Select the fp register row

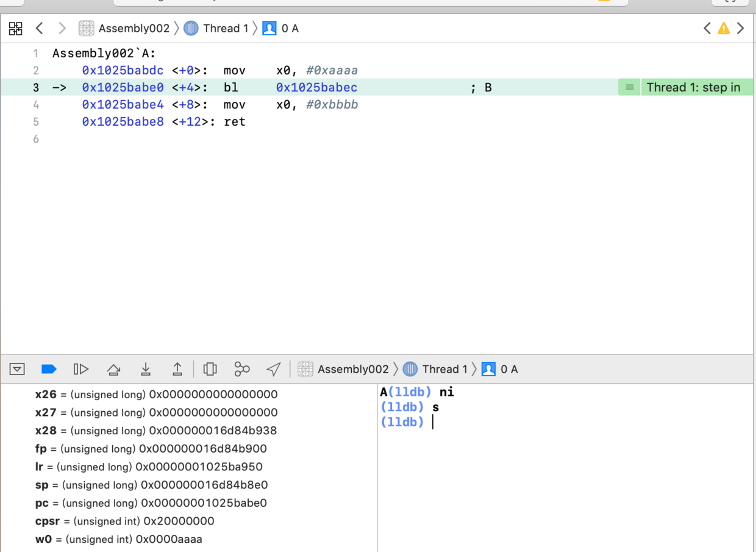coord(151,449)
